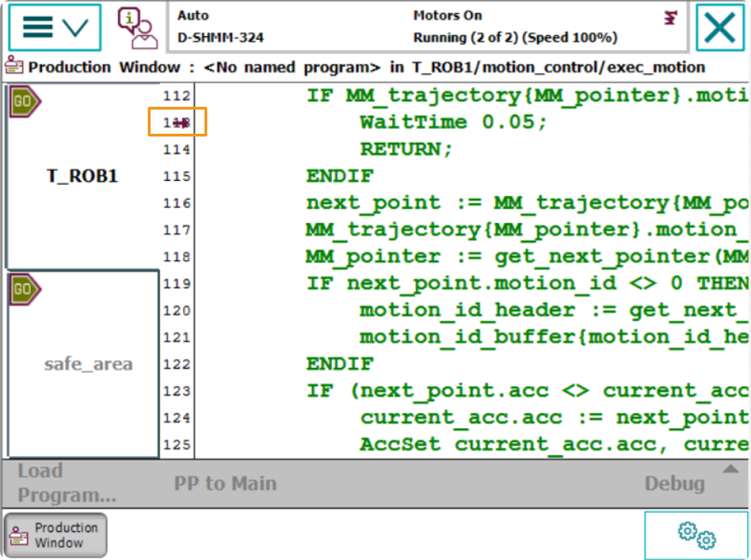Click the GO icon above safe_area
The image size is (751, 560).
tap(24, 290)
